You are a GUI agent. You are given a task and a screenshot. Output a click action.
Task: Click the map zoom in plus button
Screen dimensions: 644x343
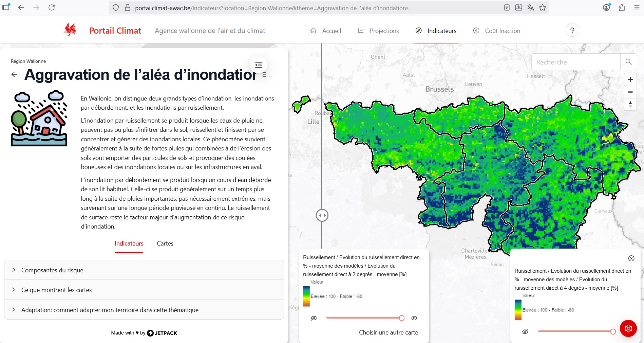[x=630, y=80]
